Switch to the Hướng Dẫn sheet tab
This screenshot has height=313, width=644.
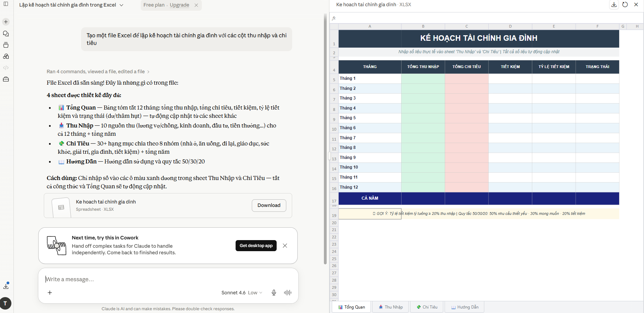click(x=465, y=307)
